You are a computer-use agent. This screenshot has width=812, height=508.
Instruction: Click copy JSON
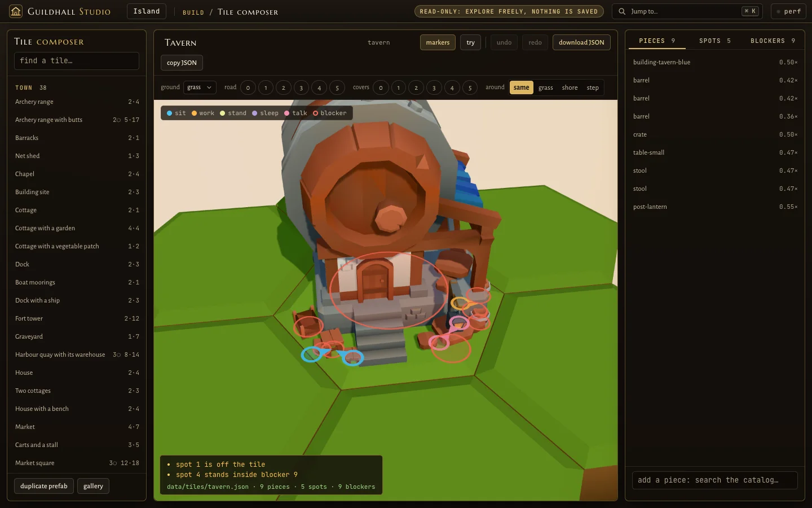[182, 63]
